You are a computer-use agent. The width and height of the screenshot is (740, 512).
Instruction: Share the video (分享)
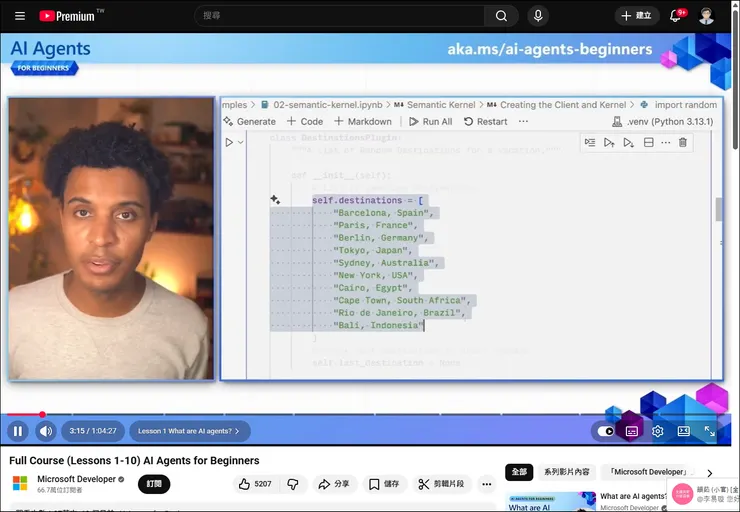[x=334, y=484]
